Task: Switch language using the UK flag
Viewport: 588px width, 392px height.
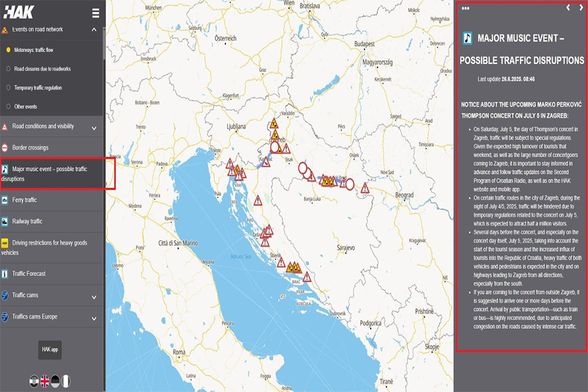Action: tap(45, 381)
